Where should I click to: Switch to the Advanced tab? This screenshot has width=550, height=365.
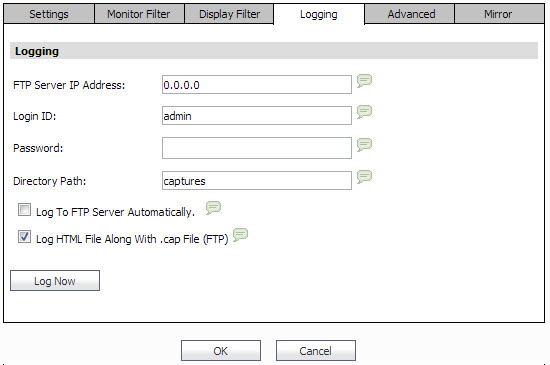tap(409, 14)
